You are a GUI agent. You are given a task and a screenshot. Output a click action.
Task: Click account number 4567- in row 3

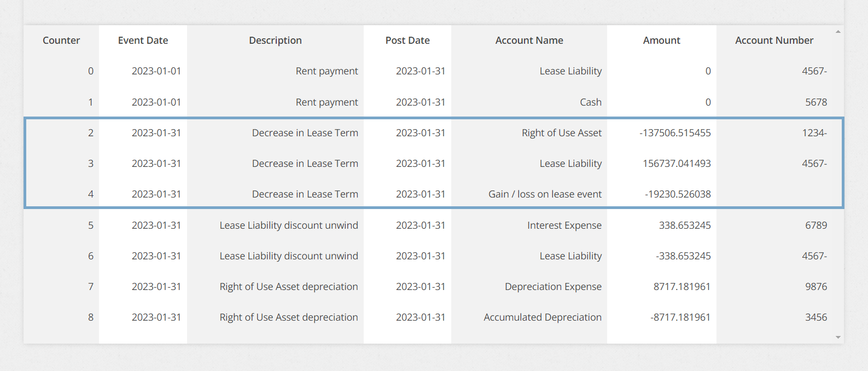click(814, 164)
